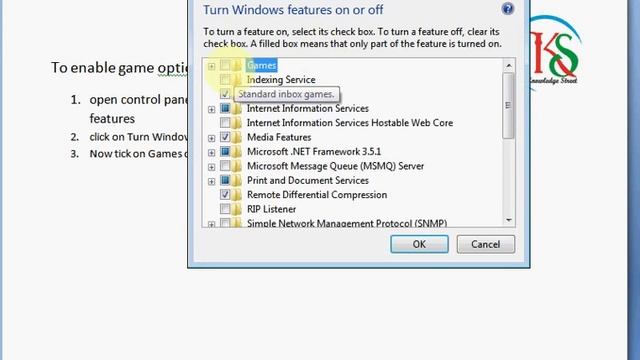Click the Internet Information Services folder icon
Screen dimensions: 640x360
tap(237, 109)
